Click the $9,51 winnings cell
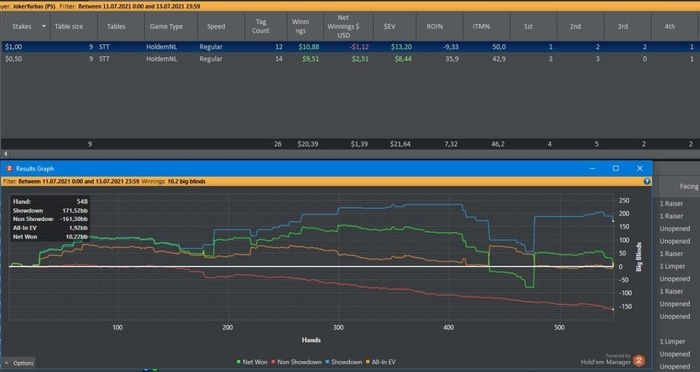Viewport: 700px width, 372px height. click(311, 59)
